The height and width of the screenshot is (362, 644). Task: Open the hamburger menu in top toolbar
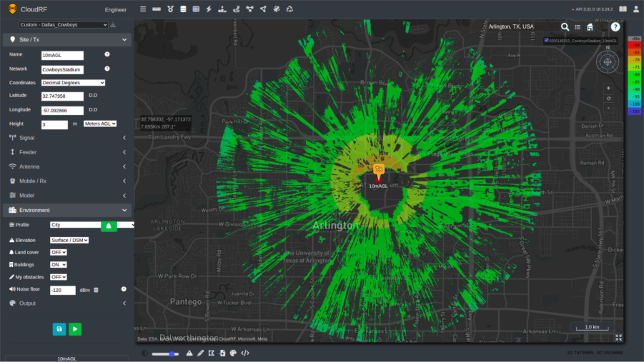143,9
